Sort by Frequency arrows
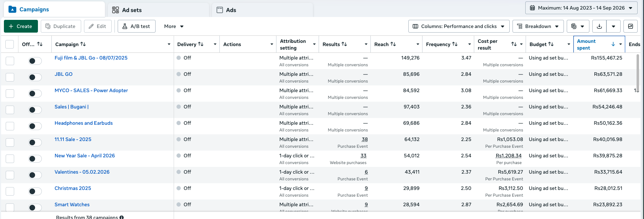 tap(455, 44)
